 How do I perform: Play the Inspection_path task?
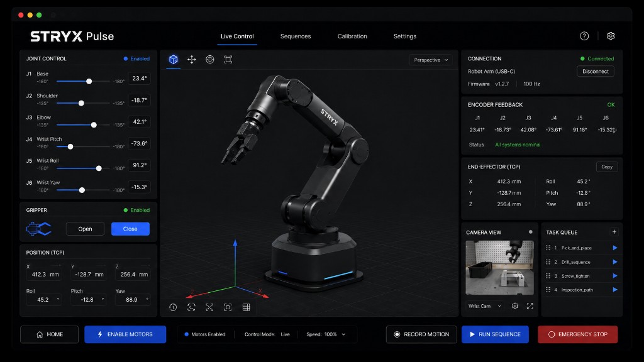pyautogui.click(x=615, y=290)
